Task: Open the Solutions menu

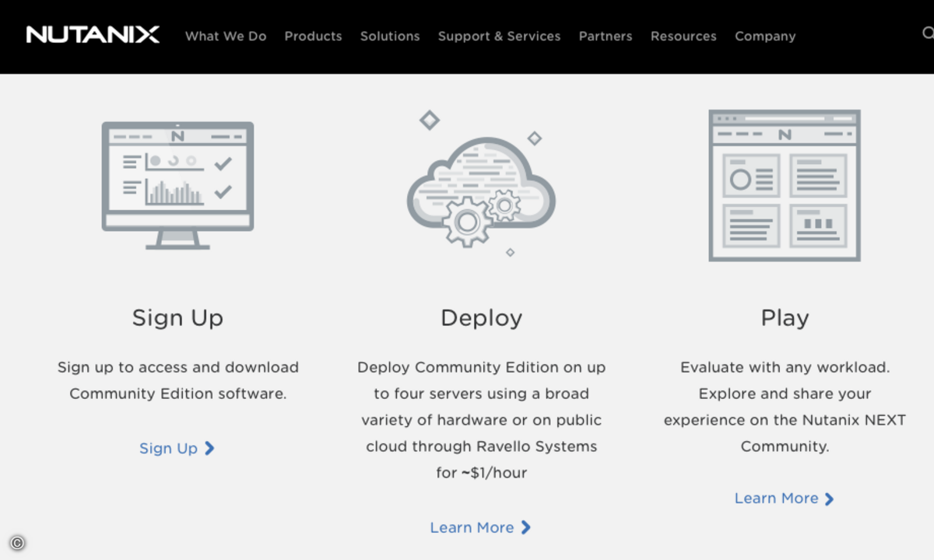Action: [390, 36]
